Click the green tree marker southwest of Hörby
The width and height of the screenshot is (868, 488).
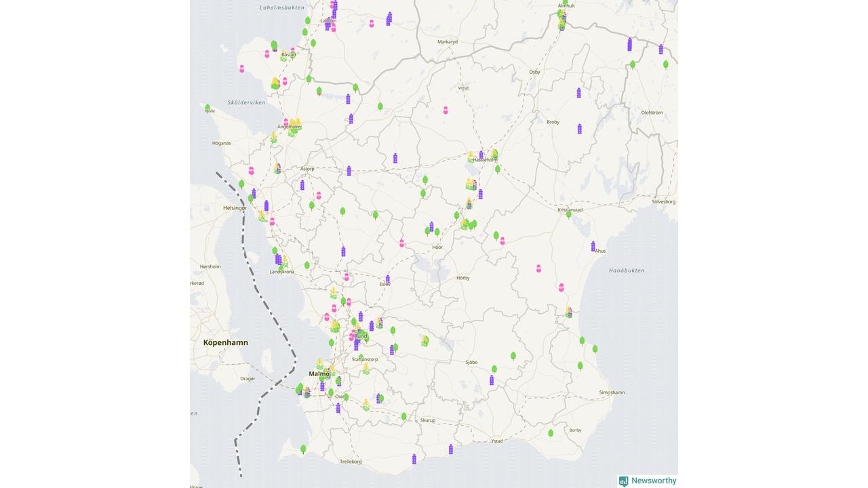(393, 330)
